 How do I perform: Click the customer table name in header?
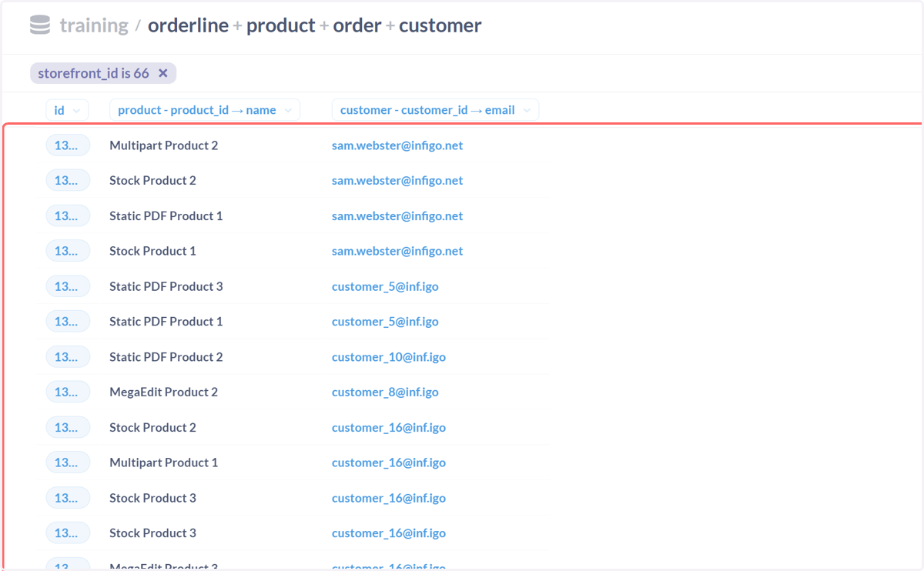(440, 25)
